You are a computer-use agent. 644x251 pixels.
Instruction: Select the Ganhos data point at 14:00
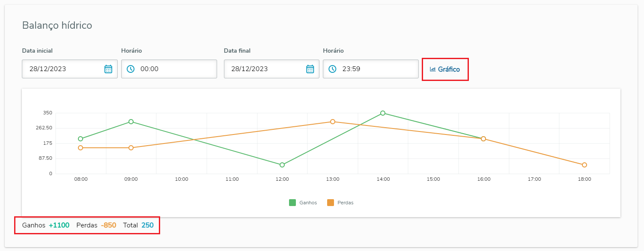[x=383, y=113]
